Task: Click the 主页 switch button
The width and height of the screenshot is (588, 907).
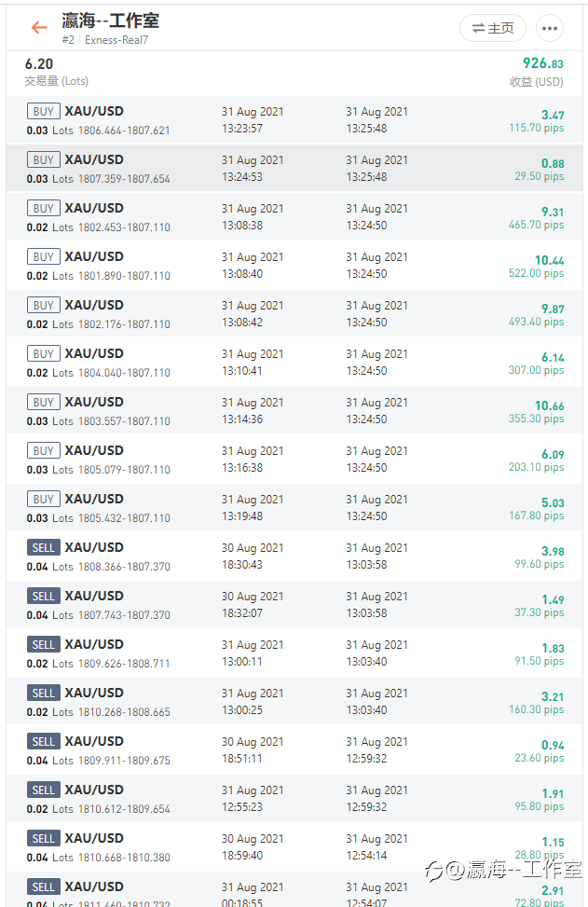Action: tap(493, 28)
